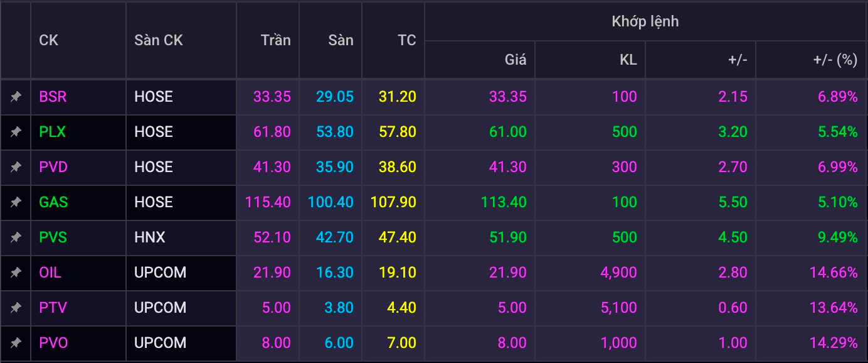Click the pin icon for BSR row
This screenshot has height=363, width=868.
pyautogui.click(x=16, y=97)
